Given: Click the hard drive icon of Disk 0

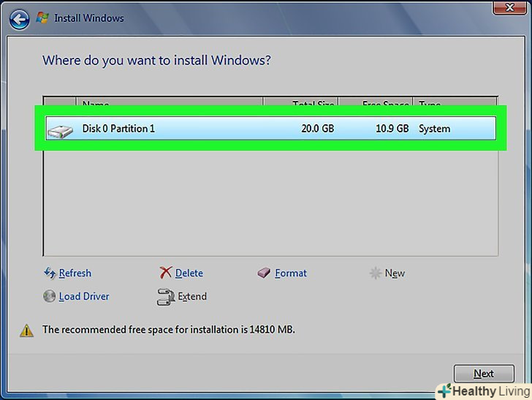Looking at the screenshot, I should click(60, 131).
